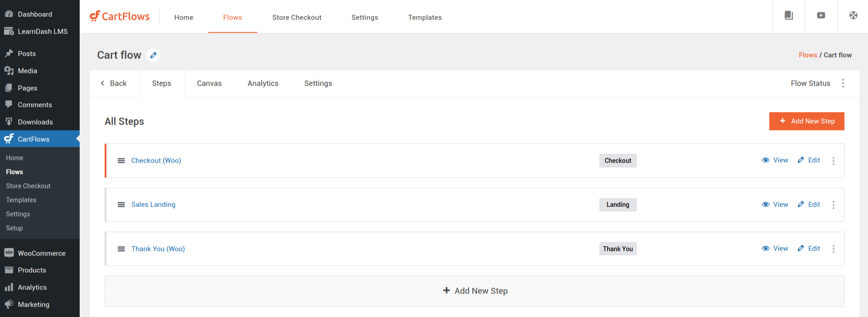View the Sales Landing step

pyautogui.click(x=775, y=205)
